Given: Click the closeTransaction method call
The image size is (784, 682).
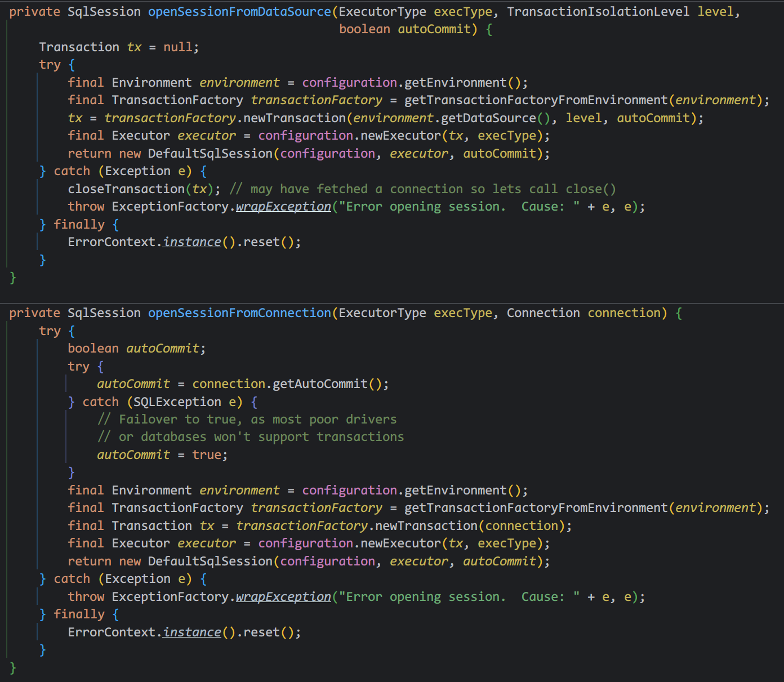Looking at the screenshot, I should tap(126, 189).
